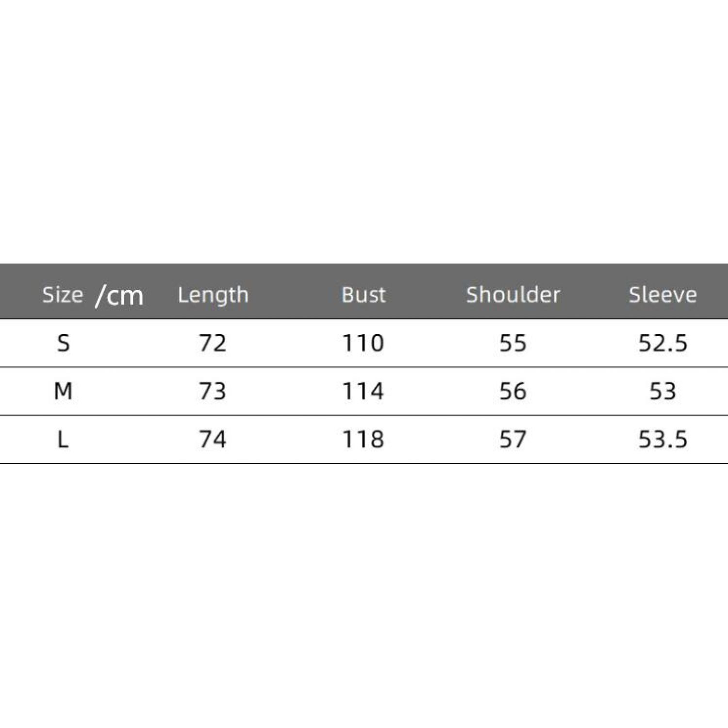The height and width of the screenshot is (728, 728).
Task: Select the length value 73 for size M
Action: tap(213, 391)
